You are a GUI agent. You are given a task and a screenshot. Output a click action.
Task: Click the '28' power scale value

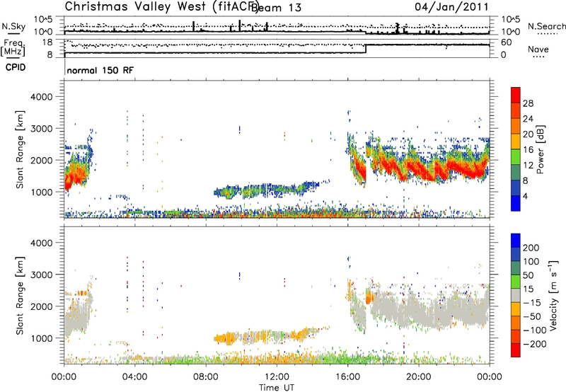coord(528,103)
